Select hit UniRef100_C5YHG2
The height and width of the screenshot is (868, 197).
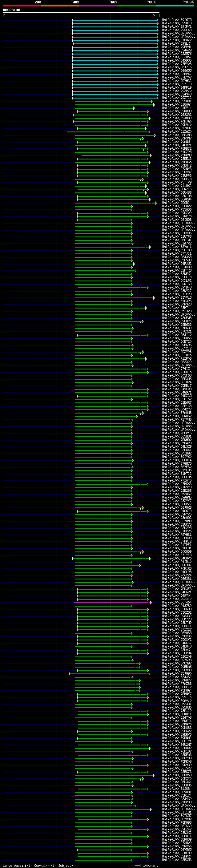click(177, 81)
